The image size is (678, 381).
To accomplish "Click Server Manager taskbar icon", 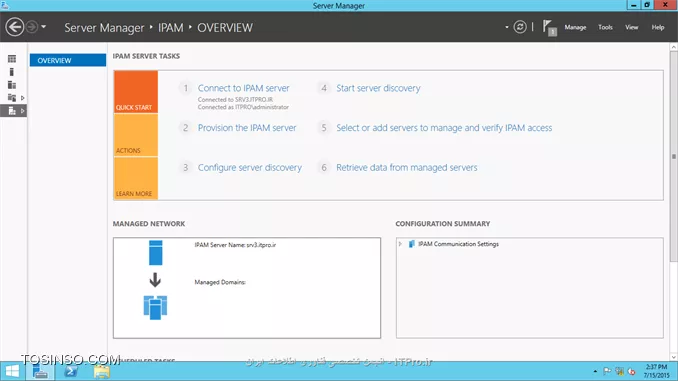I will point(40,371).
